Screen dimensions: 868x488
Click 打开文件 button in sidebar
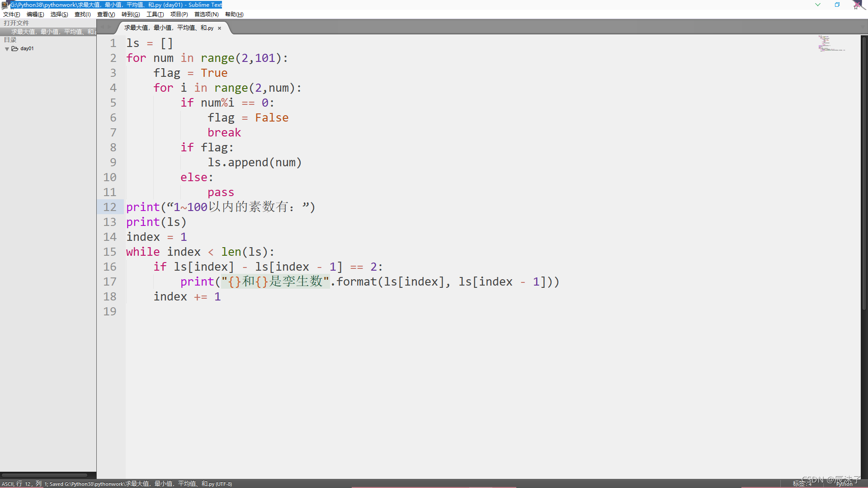coord(16,23)
